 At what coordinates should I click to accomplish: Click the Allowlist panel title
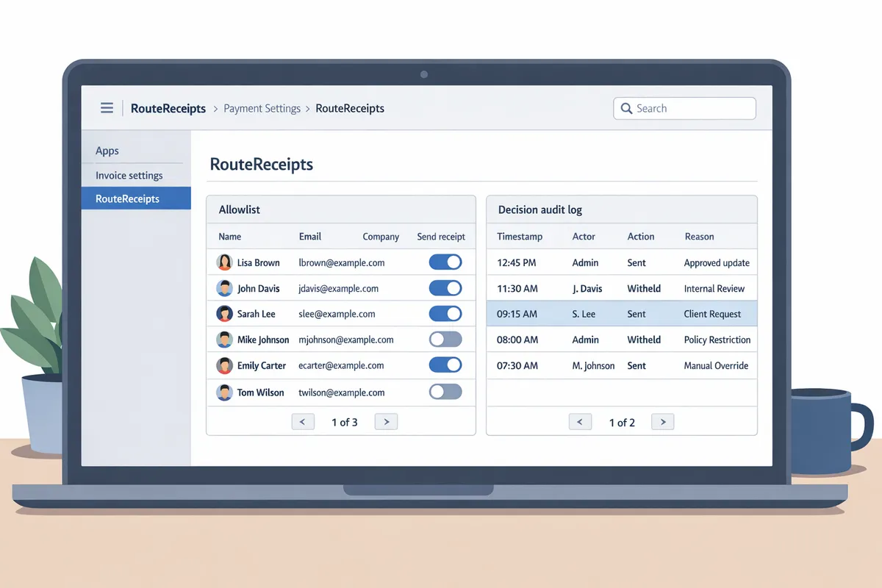point(240,209)
